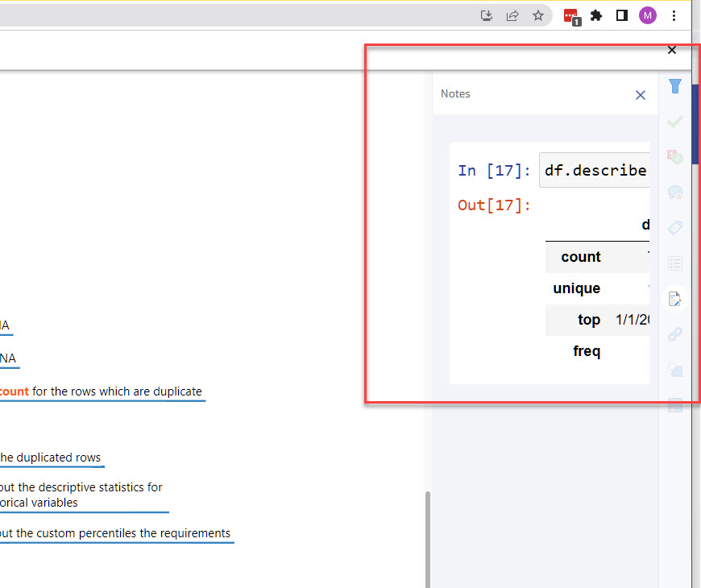Click the share page icon in address bar
The width and height of the screenshot is (701, 588).
(512, 16)
